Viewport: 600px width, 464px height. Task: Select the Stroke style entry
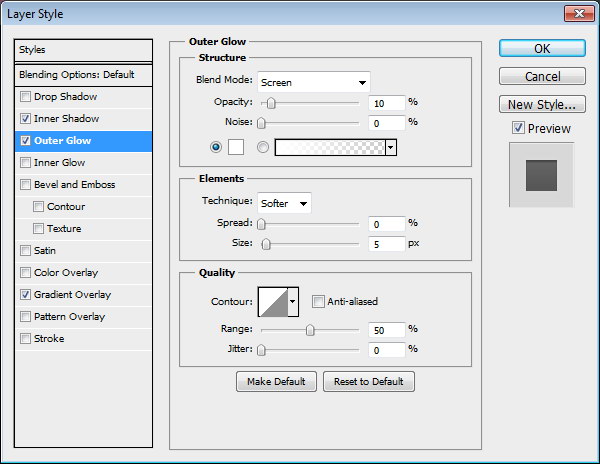(48, 339)
